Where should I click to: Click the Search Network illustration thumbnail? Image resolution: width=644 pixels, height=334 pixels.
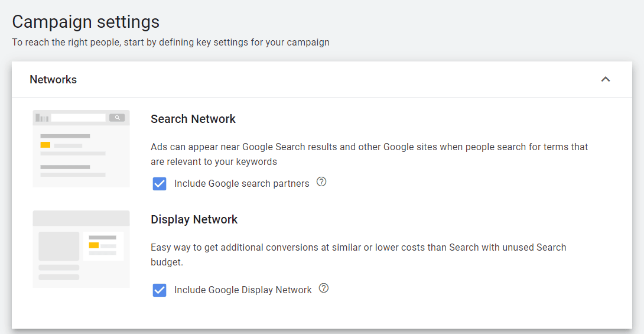click(x=82, y=149)
